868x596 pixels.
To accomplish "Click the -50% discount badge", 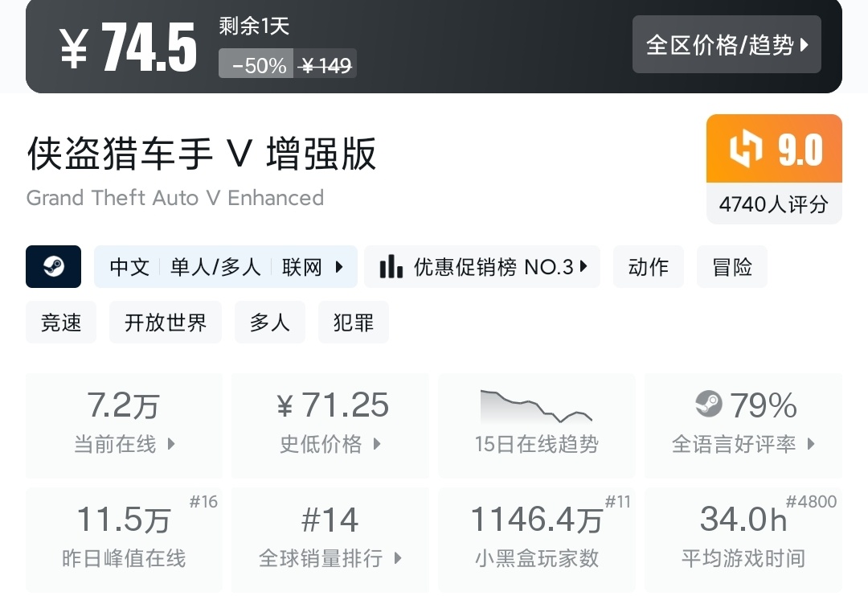I will coord(257,65).
